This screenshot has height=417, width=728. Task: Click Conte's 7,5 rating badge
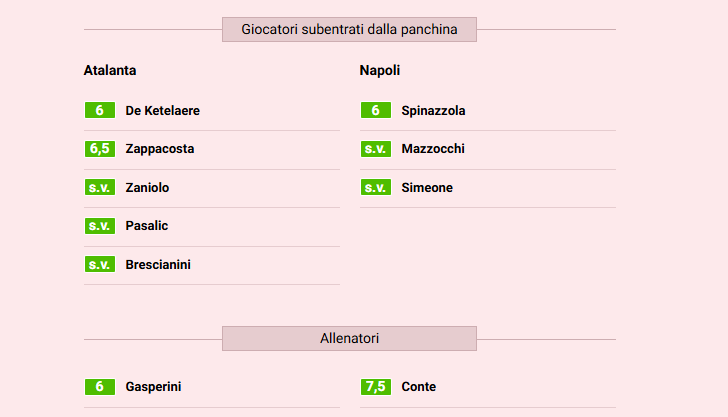(x=375, y=387)
